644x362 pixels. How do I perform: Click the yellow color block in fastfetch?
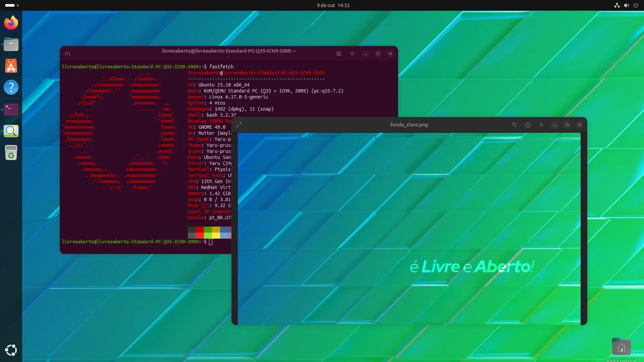coord(216,233)
